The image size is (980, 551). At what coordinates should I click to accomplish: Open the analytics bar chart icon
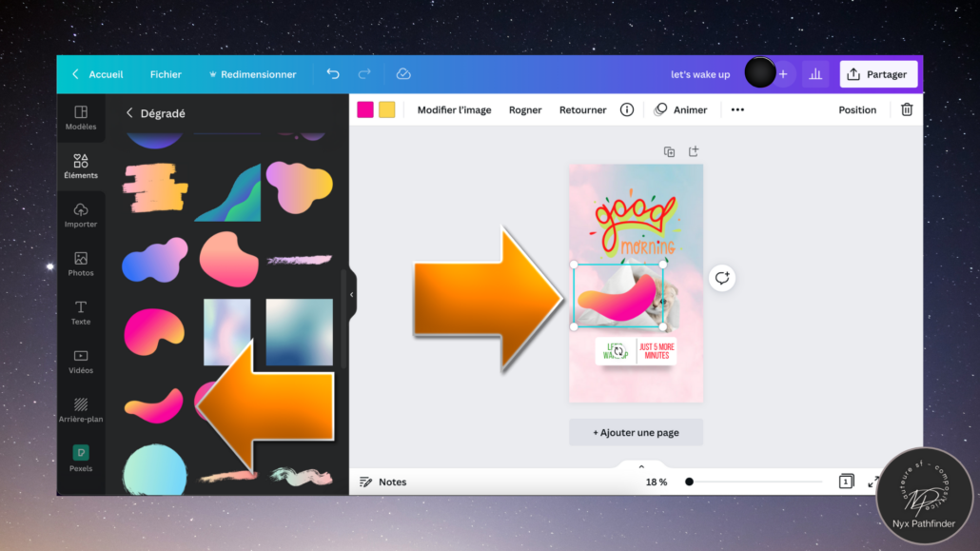click(x=815, y=74)
